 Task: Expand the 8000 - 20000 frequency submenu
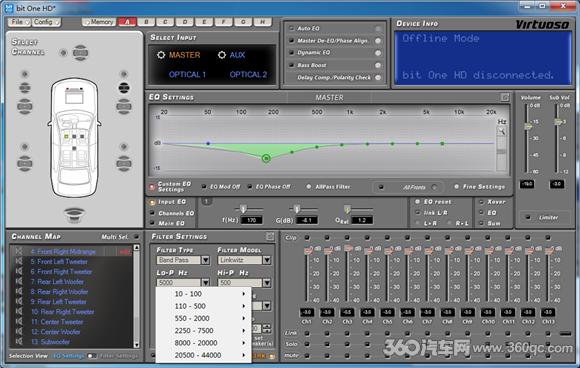[x=203, y=343]
